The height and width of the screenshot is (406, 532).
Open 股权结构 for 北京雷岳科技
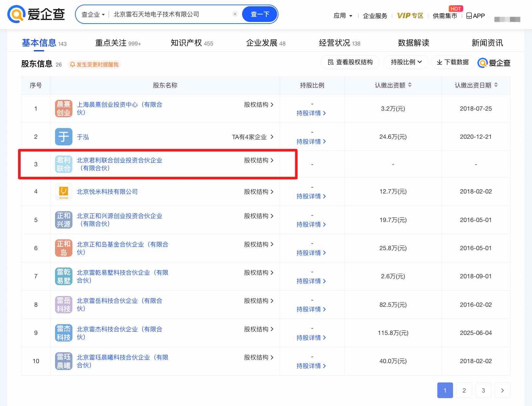pos(258,301)
